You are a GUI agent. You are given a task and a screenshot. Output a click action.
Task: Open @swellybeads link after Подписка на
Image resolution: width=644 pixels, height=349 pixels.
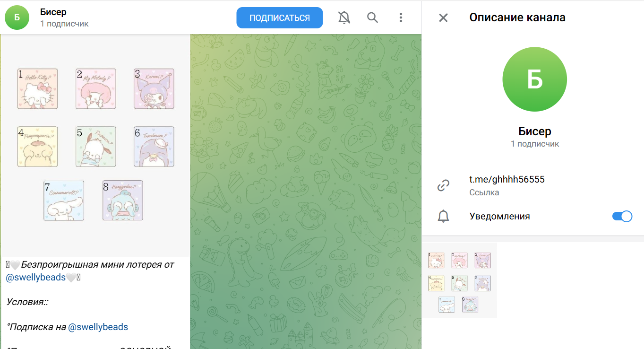[x=98, y=327]
